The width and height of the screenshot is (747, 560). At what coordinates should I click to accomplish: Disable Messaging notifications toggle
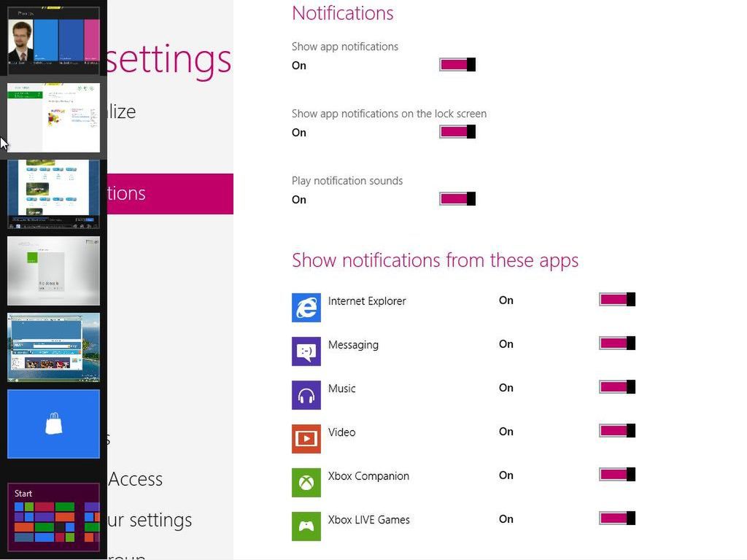617,343
